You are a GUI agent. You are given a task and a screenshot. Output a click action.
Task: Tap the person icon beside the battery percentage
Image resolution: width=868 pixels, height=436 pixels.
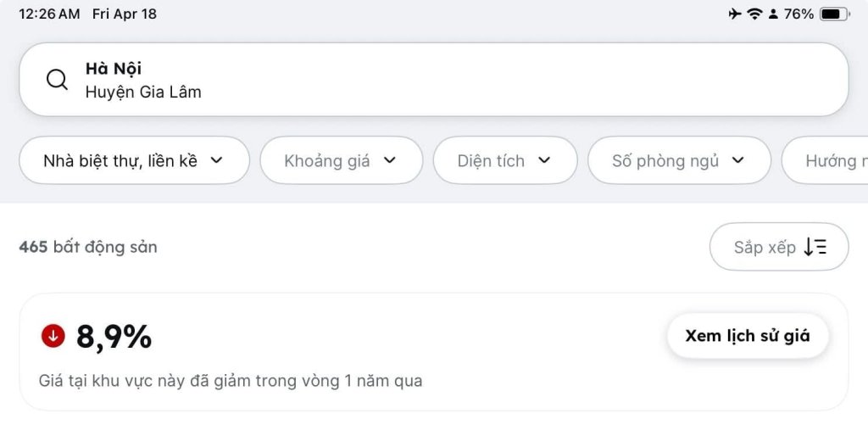point(773,14)
